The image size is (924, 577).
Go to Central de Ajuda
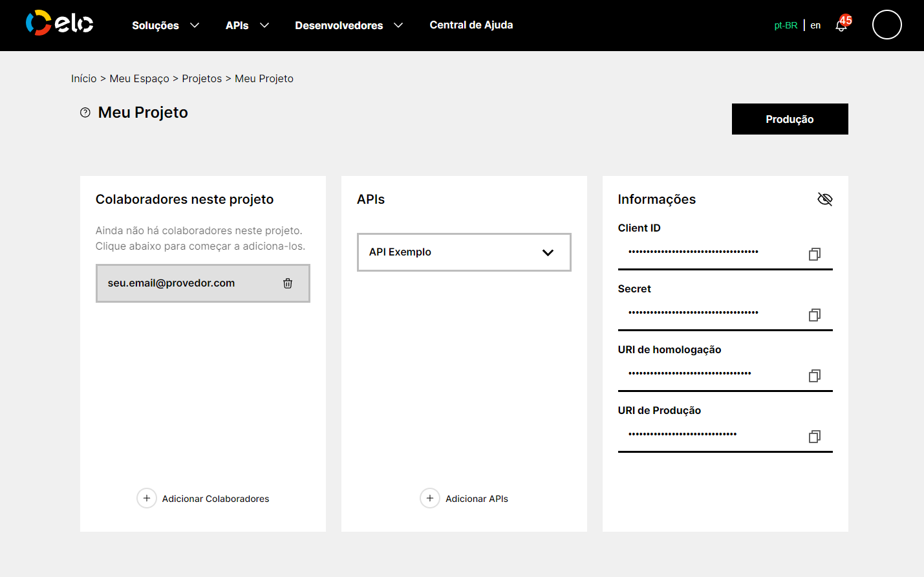[x=471, y=25]
